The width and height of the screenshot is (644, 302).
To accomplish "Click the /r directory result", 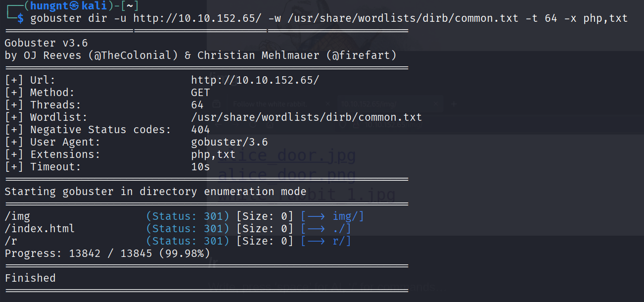I will [11, 241].
